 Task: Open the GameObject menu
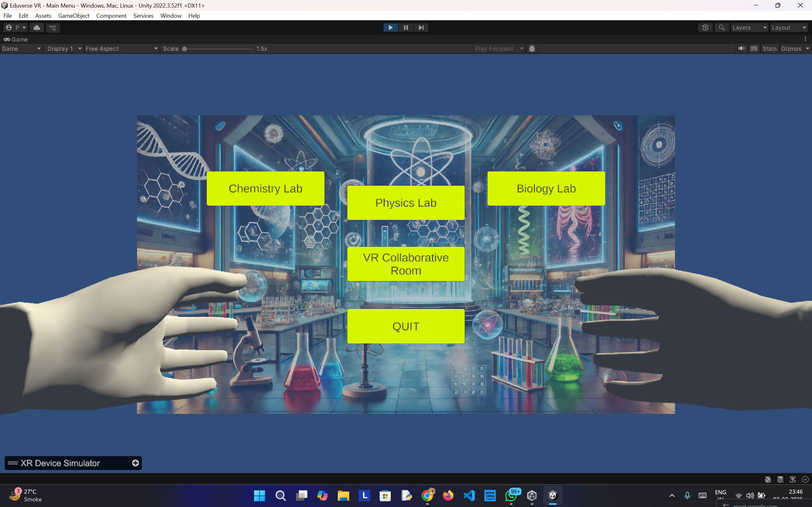point(74,16)
